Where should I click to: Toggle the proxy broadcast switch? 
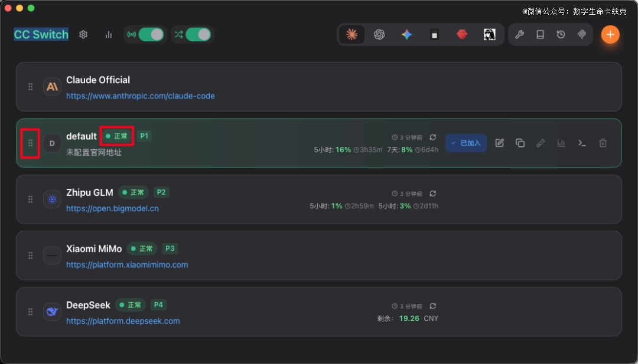point(150,35)
